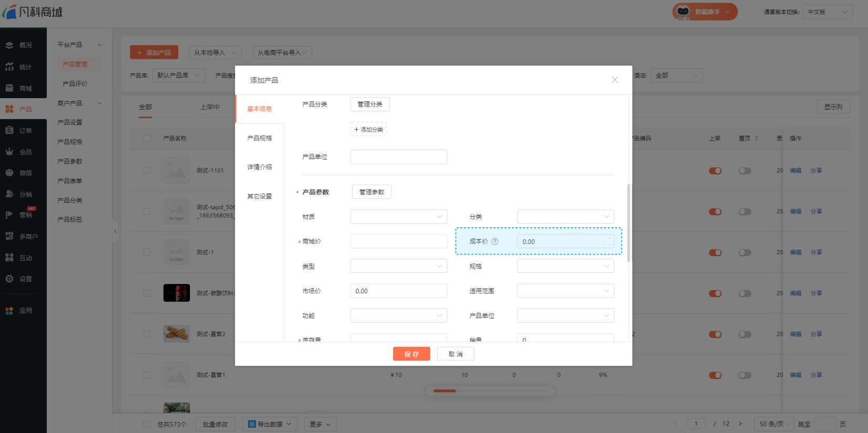Viewport: 868px width, 433px height.
Task: Click the 管理参数 button
Action: tap(372, 192)
